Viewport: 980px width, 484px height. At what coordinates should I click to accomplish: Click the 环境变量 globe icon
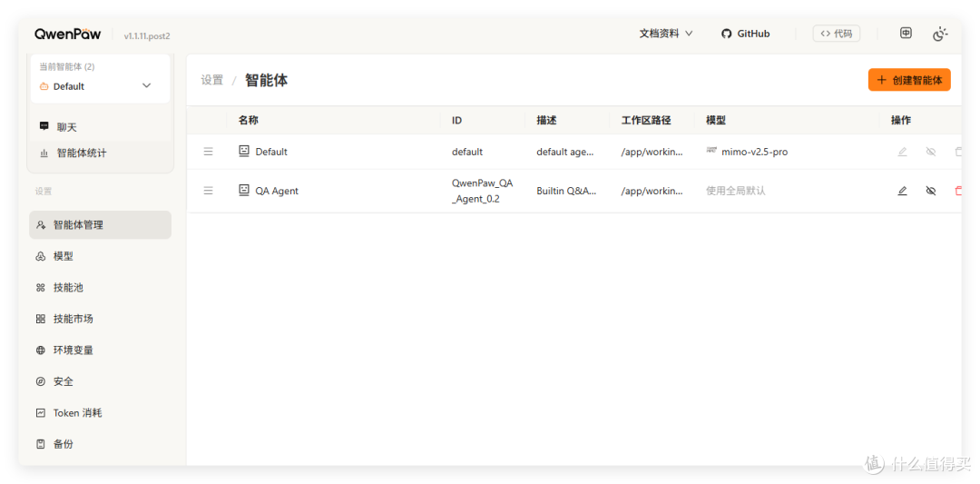pyautogui.click(x=41, y=351)
